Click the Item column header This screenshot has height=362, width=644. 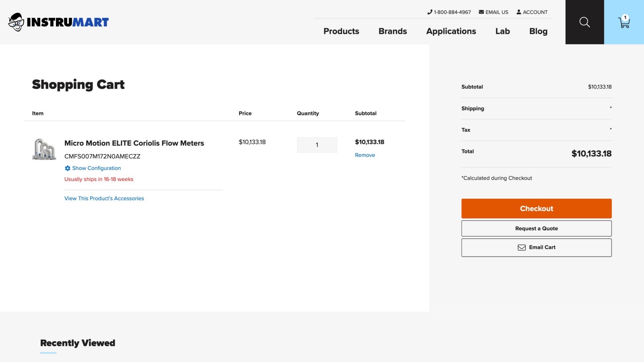point(38,113)
